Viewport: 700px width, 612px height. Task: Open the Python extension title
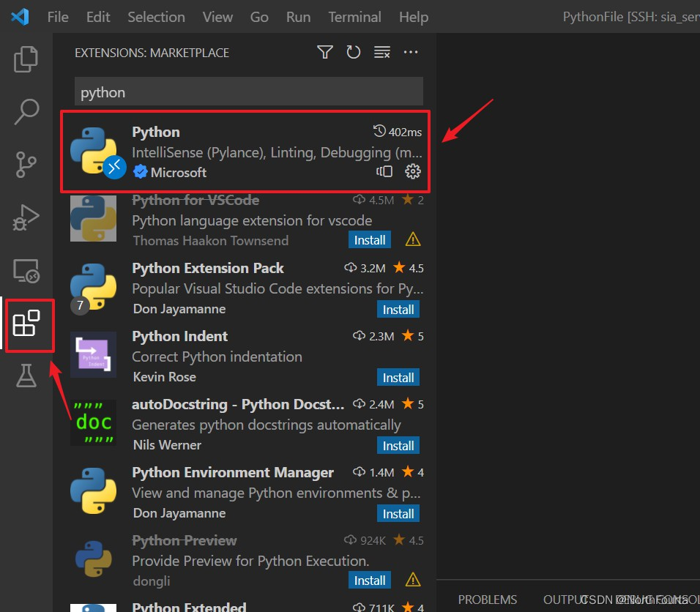[x=156, y=132]
